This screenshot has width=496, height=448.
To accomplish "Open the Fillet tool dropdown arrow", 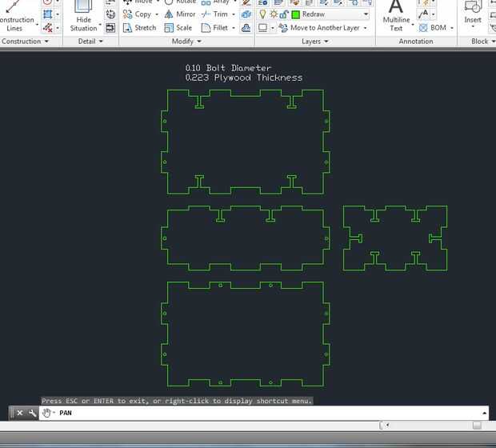I will click(234, 28).
